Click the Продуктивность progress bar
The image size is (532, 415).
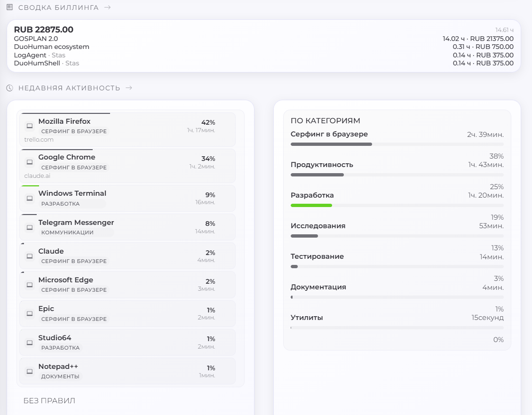[397, 175]
